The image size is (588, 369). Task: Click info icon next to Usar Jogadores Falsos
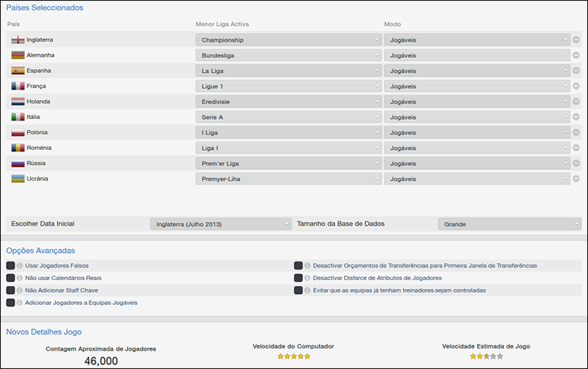click(x=19, y=265)
